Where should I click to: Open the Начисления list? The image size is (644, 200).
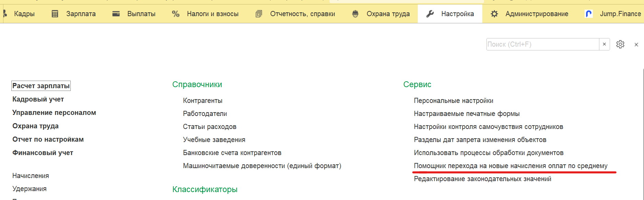coord(31,176)
